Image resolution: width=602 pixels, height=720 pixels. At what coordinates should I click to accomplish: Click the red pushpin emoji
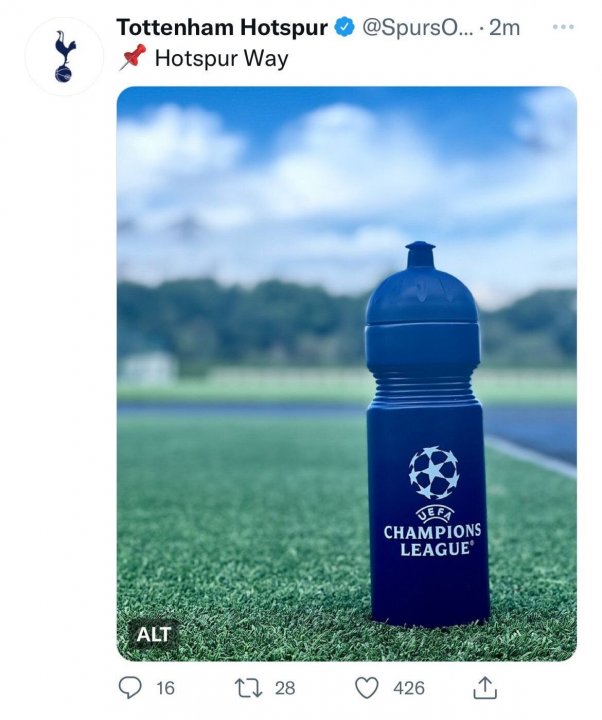(132, 57)
